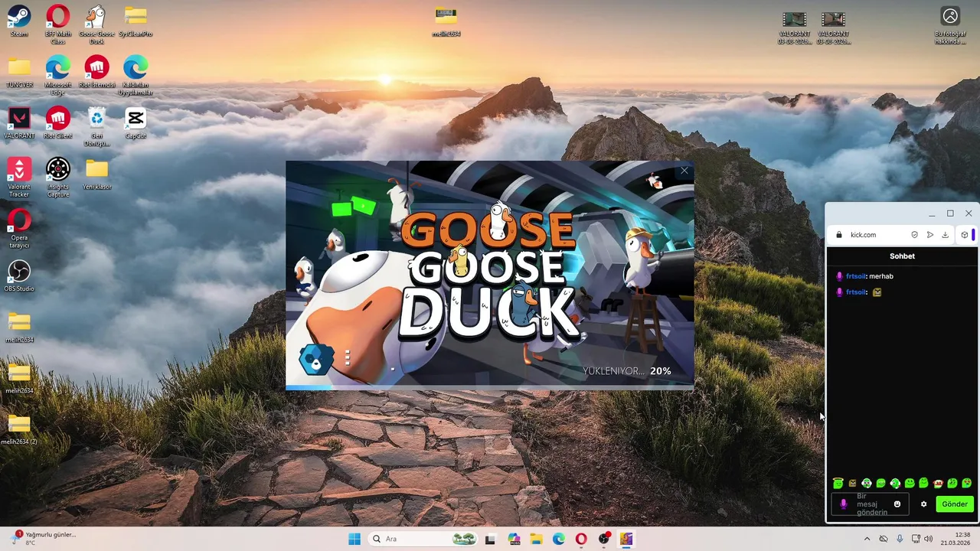Image resolution: width=980 pixels, height=551 pixels.
Task: Open the network display icon in tray
Action: [915, 539]
